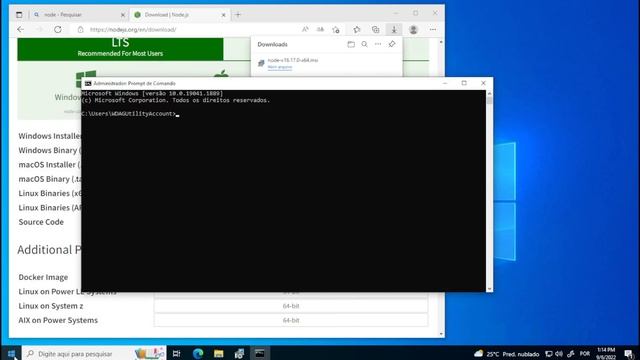Open File Explorer from the taskbar

click(x=218, y=353)
